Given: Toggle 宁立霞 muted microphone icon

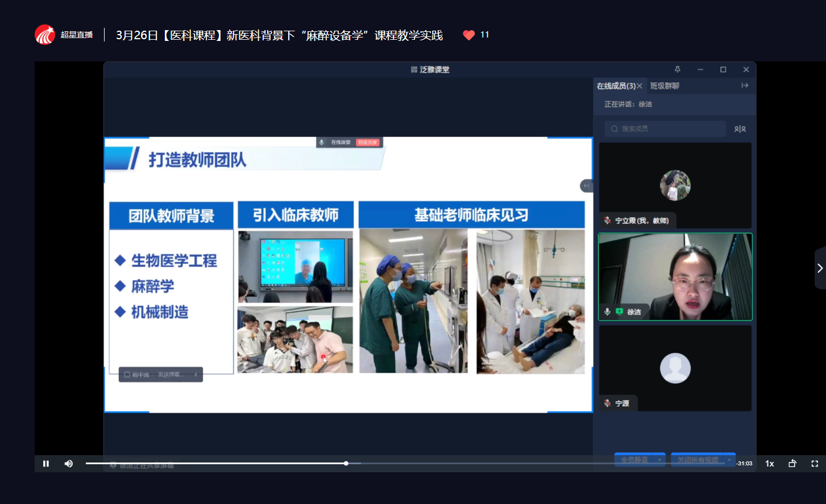Looking at the screenshot, I should click(607, 220).
